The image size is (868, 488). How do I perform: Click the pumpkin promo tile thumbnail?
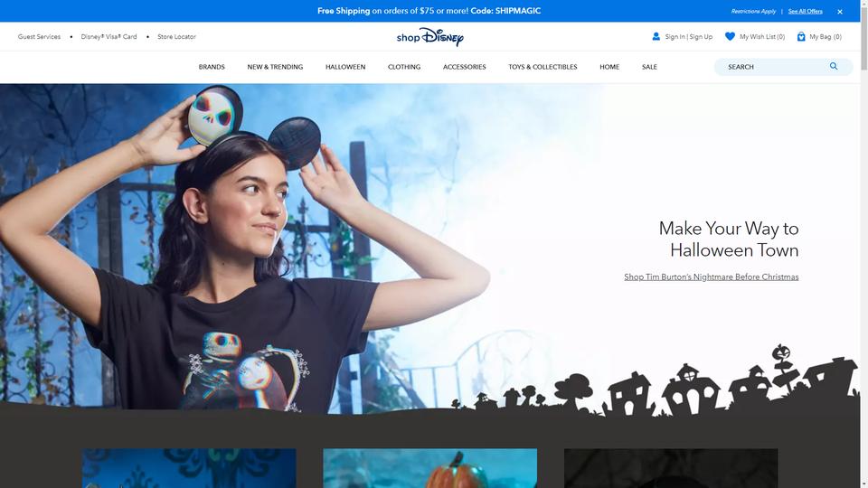click(430, 468)
